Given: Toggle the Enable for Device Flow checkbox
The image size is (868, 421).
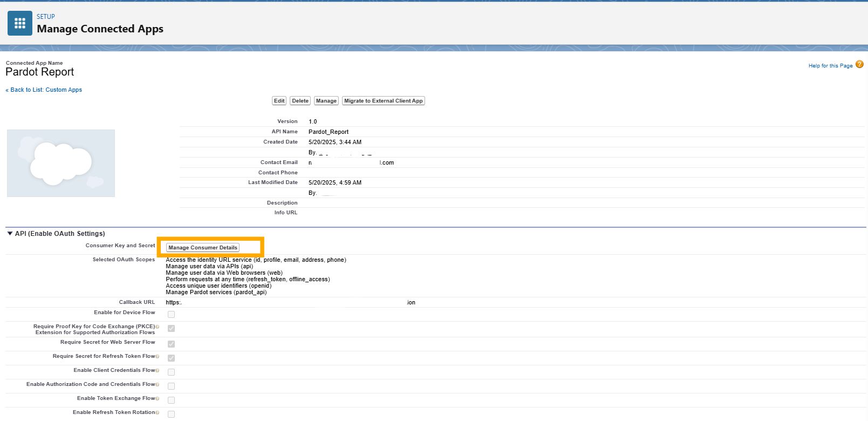Looking at the screenshot, I should (171, 314).
